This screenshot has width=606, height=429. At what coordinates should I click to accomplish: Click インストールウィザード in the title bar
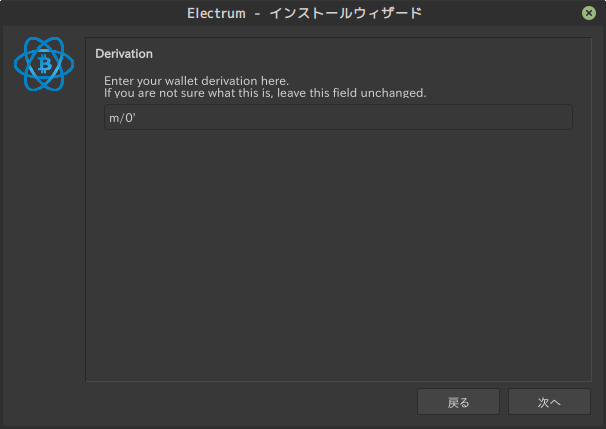346,13
